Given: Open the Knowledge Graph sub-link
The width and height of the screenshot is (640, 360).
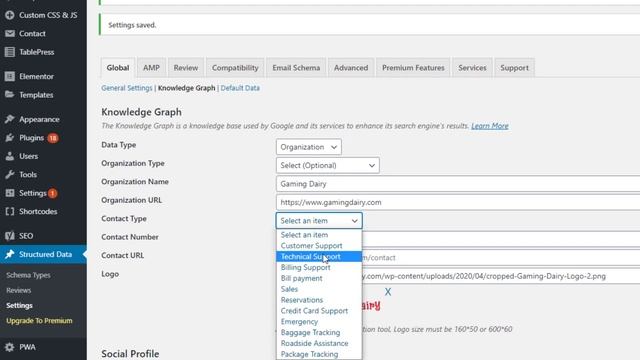Looking at the screenshot, I should point(187,88).
